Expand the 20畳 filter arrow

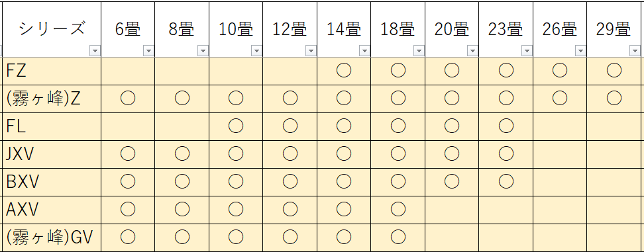click(x=473, y=51)
